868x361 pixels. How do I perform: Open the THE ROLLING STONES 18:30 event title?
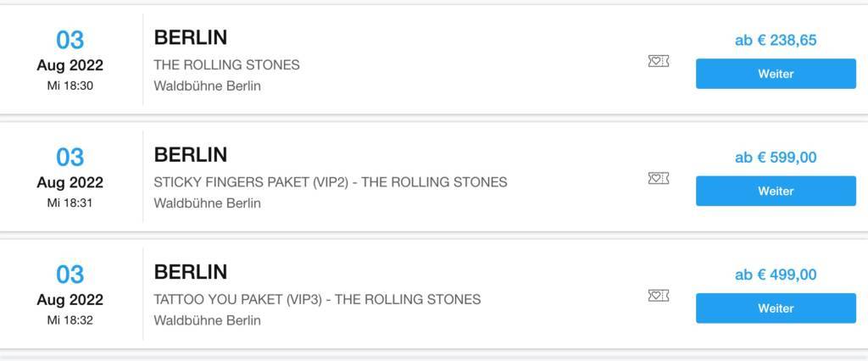[x=226, y=64]
